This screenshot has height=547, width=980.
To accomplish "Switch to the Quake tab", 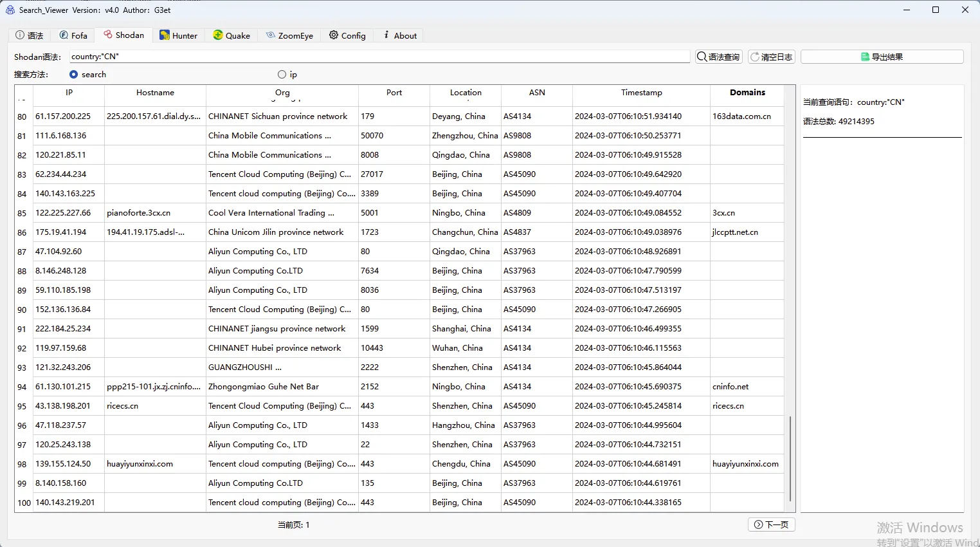I will (x=231, y=35).
